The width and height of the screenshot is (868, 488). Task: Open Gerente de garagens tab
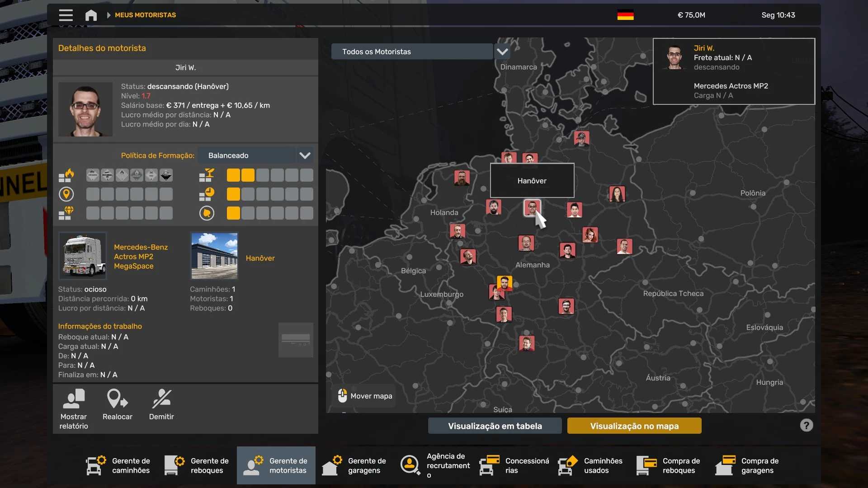pyautogui.click(x=354, y=465)
